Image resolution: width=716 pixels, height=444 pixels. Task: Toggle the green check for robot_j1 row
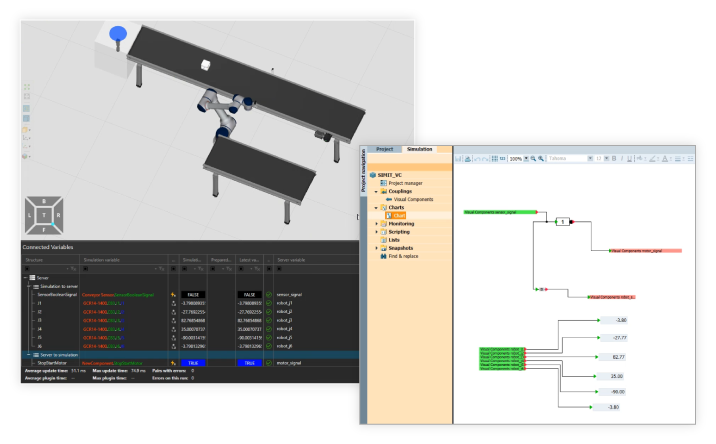(x=268, y=303)
